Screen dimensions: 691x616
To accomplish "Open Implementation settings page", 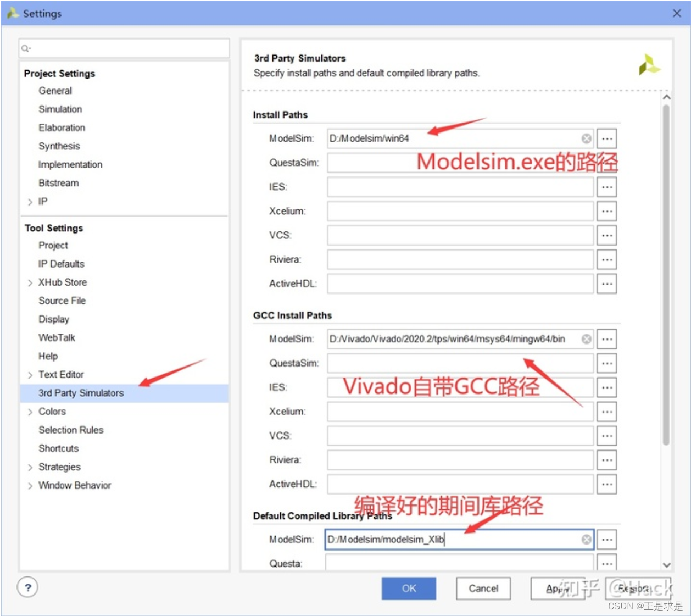I will 70,164.
